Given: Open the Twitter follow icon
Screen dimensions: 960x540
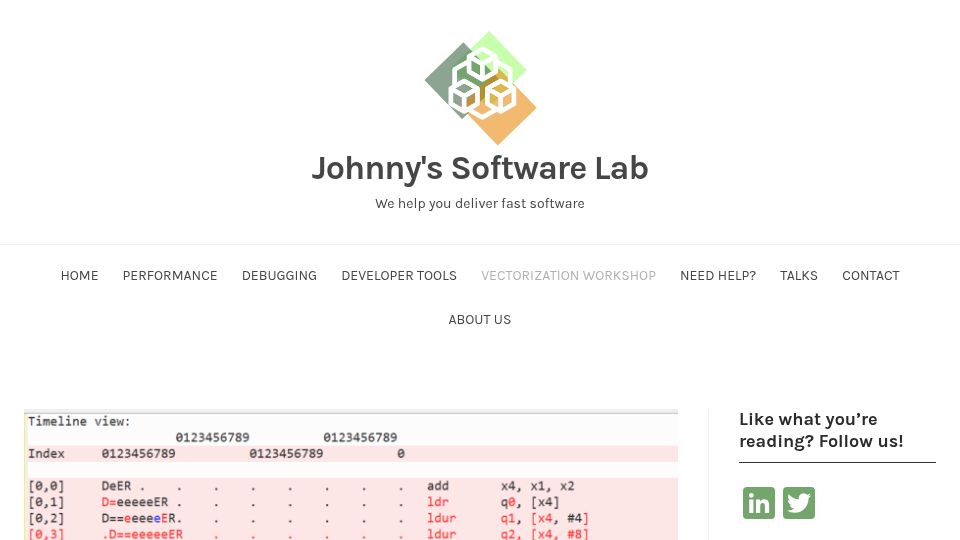Looking at the screenshot, I should tap(799, 503).
